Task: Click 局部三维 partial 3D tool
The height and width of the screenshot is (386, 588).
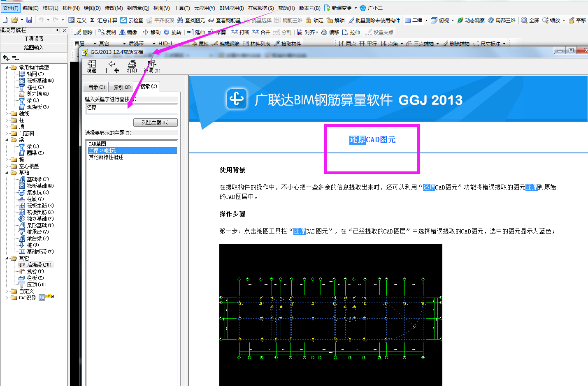Action: click(x=502, y=20)
